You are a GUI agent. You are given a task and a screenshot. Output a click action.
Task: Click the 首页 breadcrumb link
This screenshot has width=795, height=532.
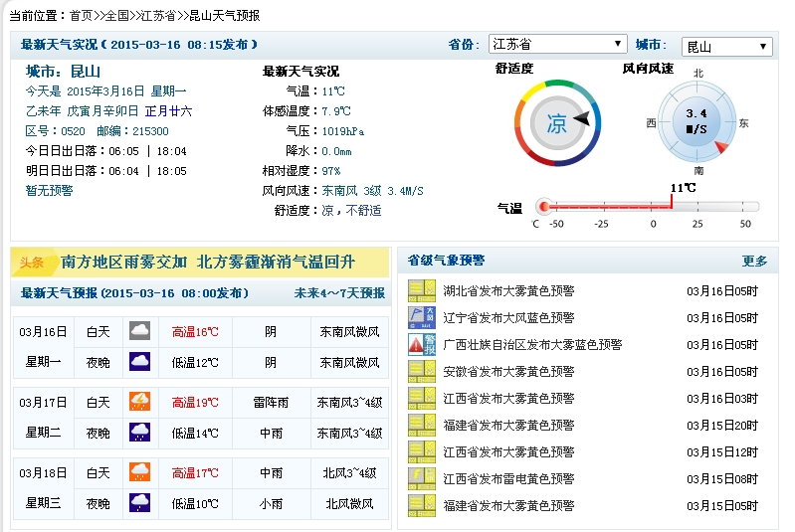(81, 16)
